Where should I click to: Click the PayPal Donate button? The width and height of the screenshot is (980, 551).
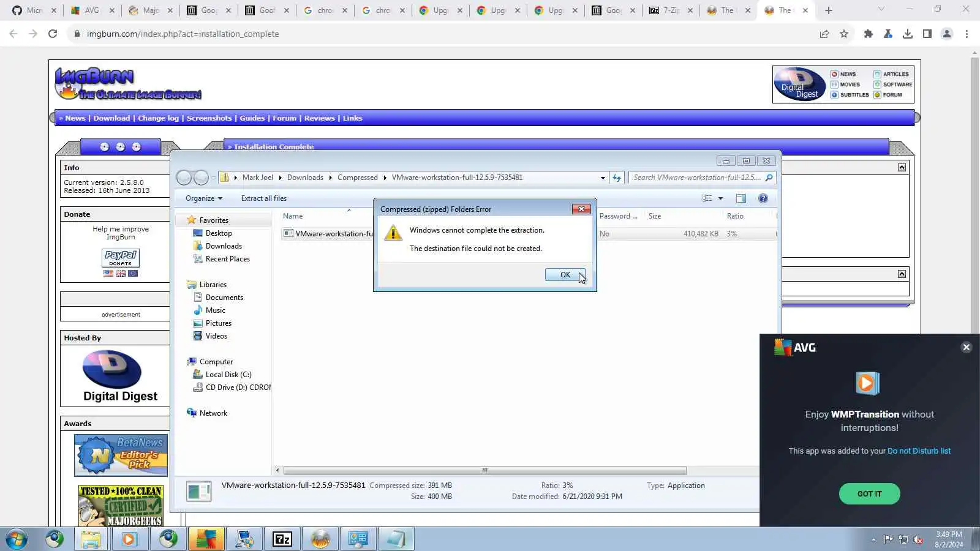tap(121, 258)
